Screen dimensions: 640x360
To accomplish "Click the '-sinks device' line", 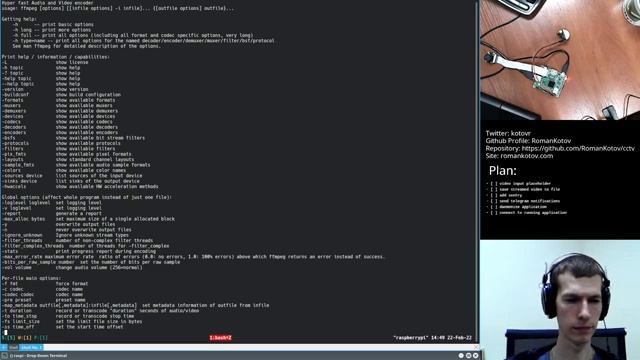I will pyautogui.click(x=71, y=181).
